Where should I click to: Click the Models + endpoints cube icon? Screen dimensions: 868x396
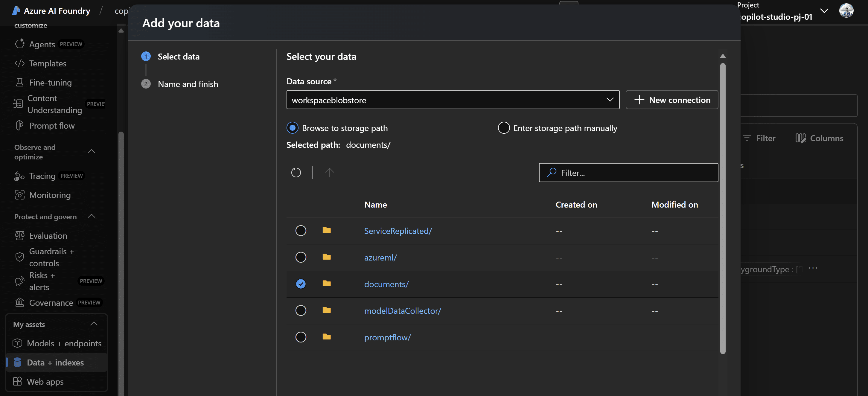coord(18,343)
